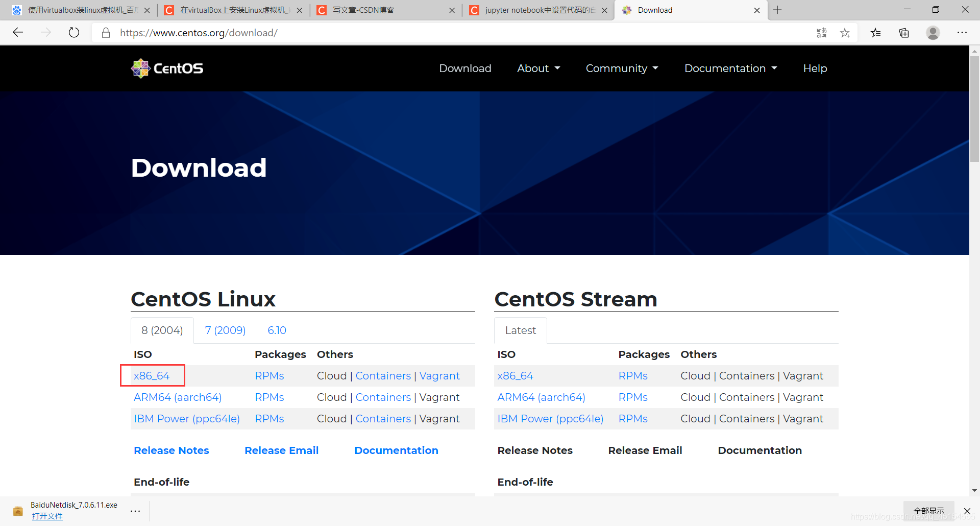Expand the Documentation dropdown menu

[730, 68]
